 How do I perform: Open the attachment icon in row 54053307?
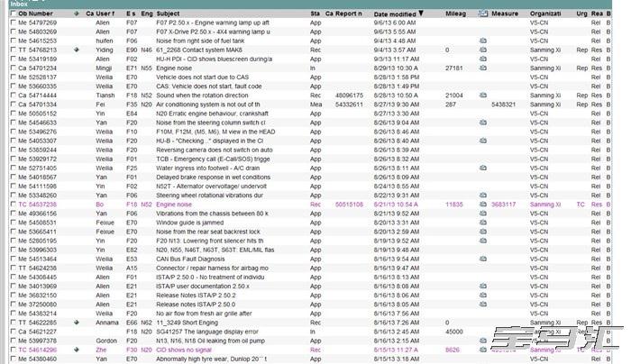pyautogui.click(x=483, y=141)
